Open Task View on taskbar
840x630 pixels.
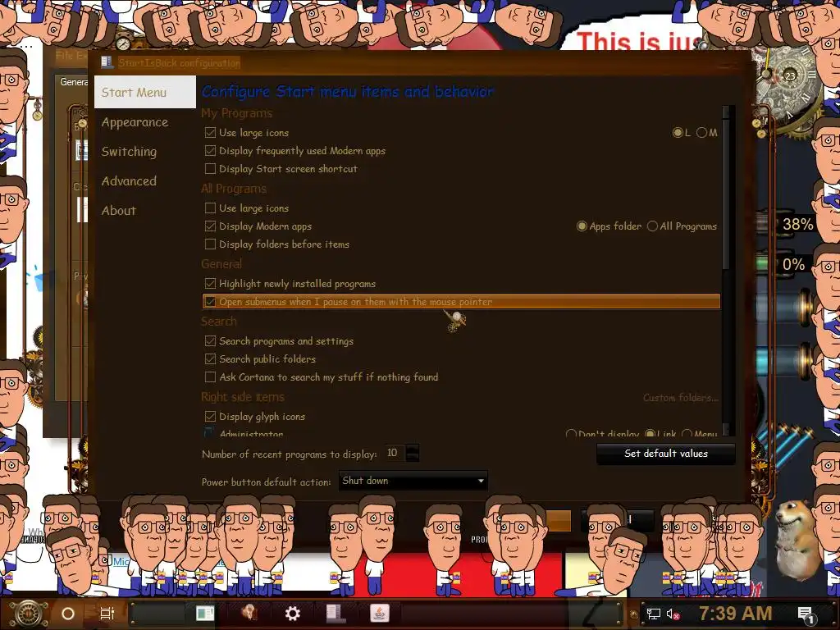(x=107, y=614)
